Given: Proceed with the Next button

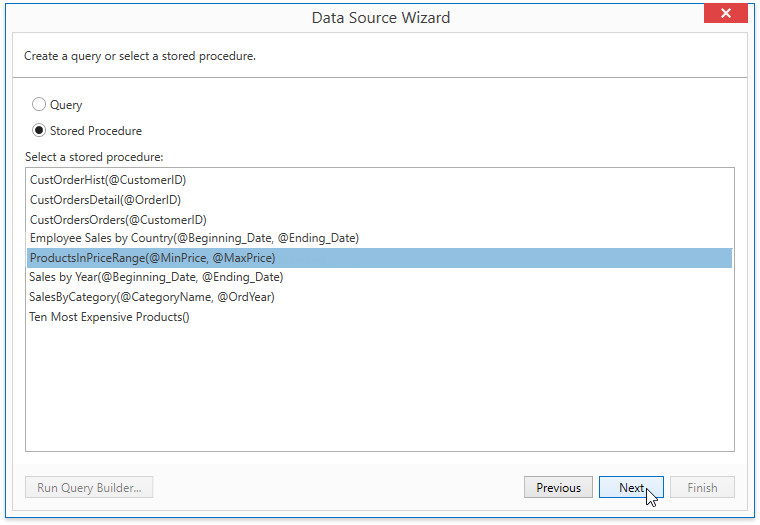Looking at the screenshot, I should pyautogui.click(x=631, y=487).
